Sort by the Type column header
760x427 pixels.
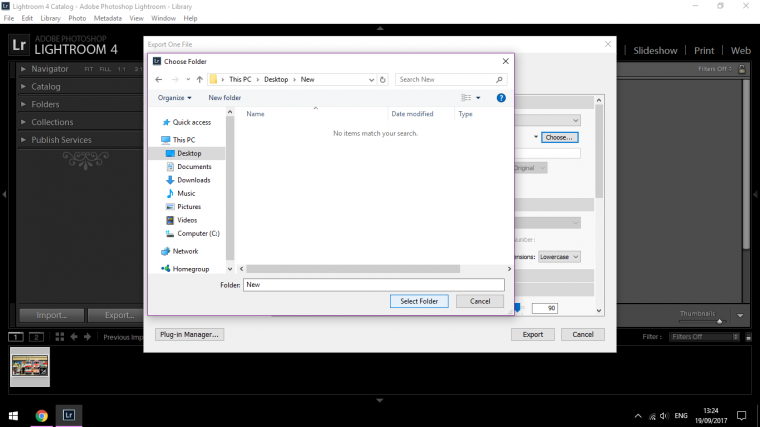tap(465, 114)
